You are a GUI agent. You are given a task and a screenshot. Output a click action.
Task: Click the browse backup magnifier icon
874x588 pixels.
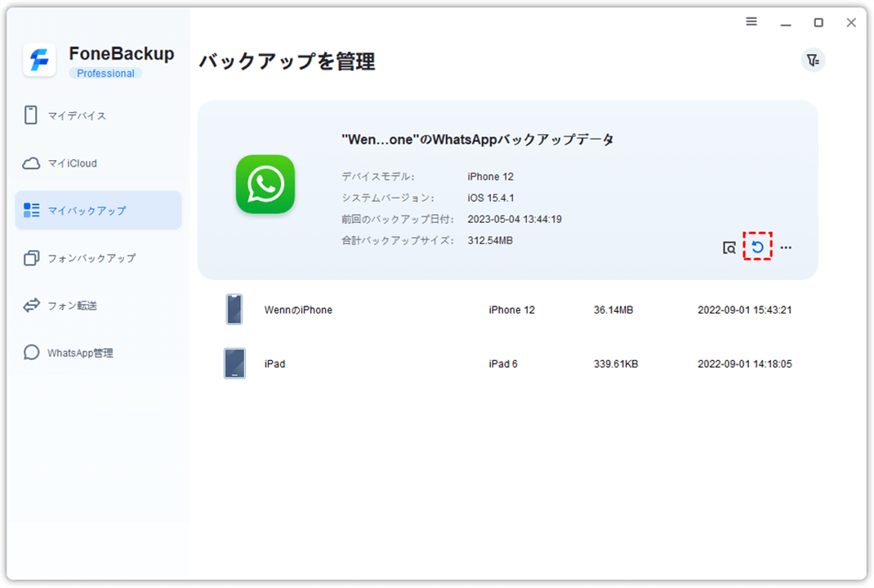click(x=729, y=248)
